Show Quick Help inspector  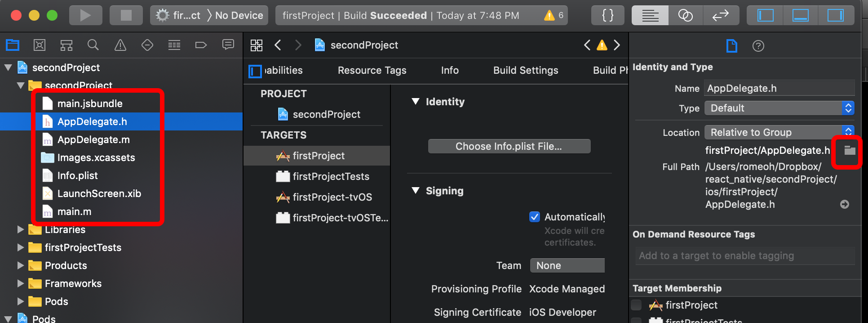point(758,46)
